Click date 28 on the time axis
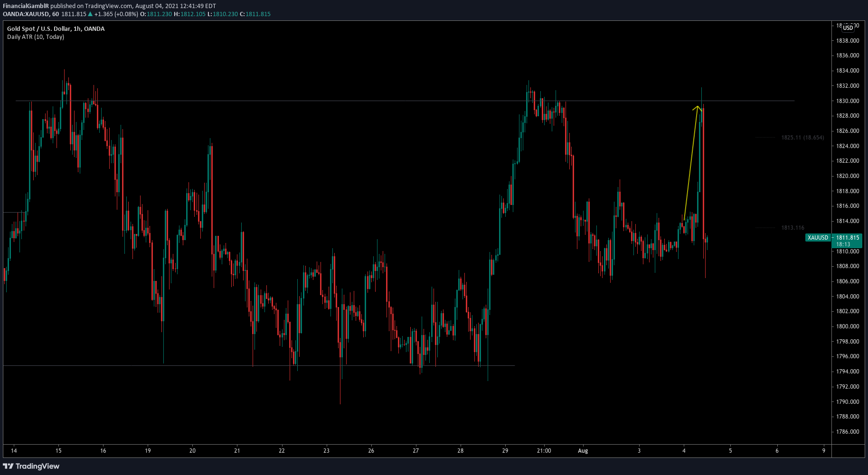The width and height of the screenshot is (868, 475). pyautogui.click(x=460, y=451)
